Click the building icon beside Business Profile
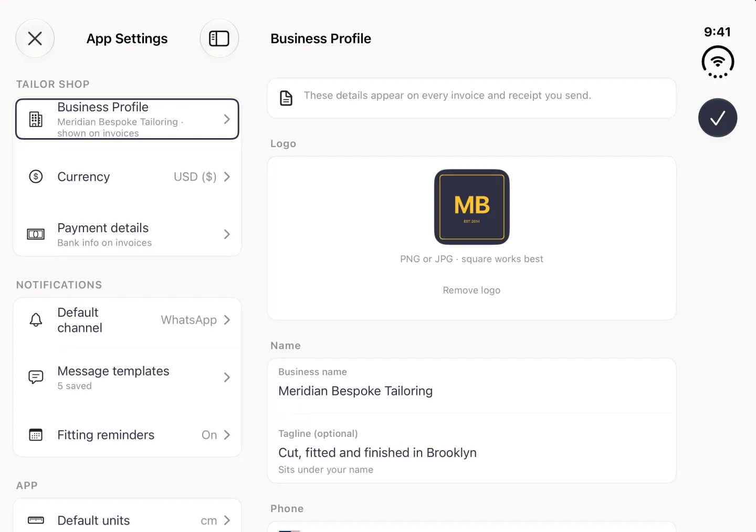This screenshot has width=756, height=532. [x=36, y=119]
